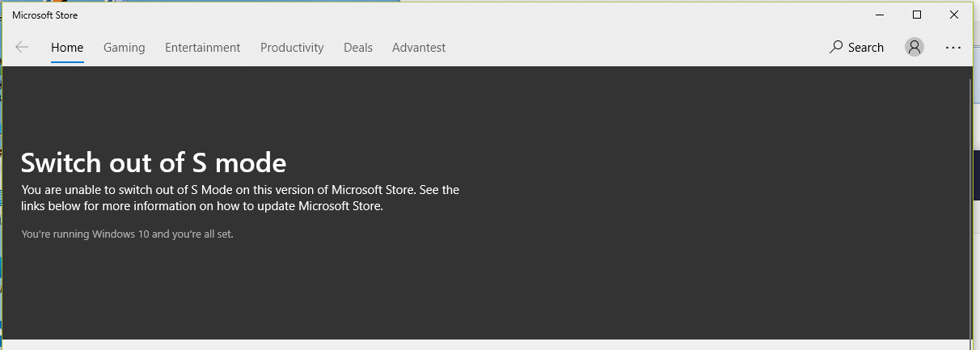980x350 pixels.
Task: Click the Search magnifier button
Action: [857, 48]
